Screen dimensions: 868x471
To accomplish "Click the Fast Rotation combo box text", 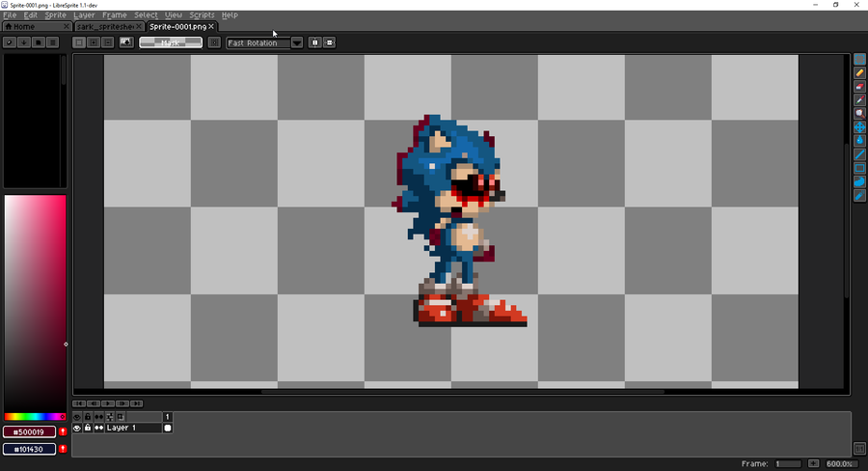I will 258,42.
